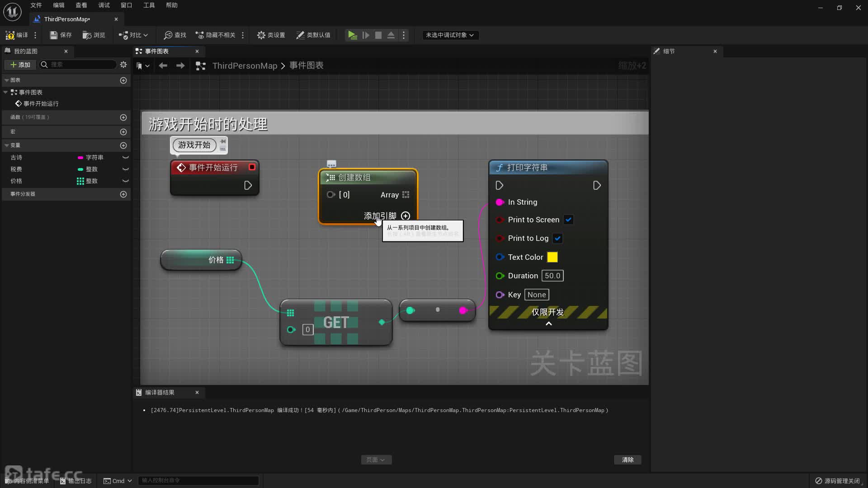Toggle visibility eye for variable 古诗

point(126,158)
